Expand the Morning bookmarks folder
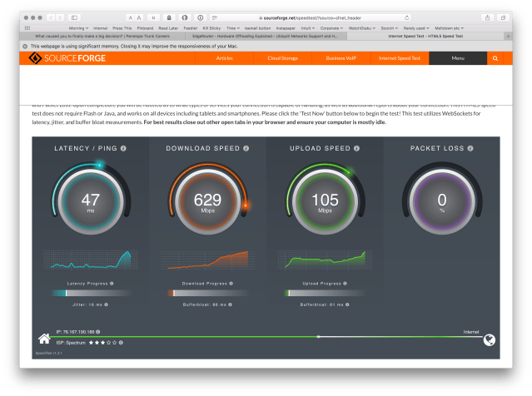The height and width of the screenshot is (396, 532). 77,27
